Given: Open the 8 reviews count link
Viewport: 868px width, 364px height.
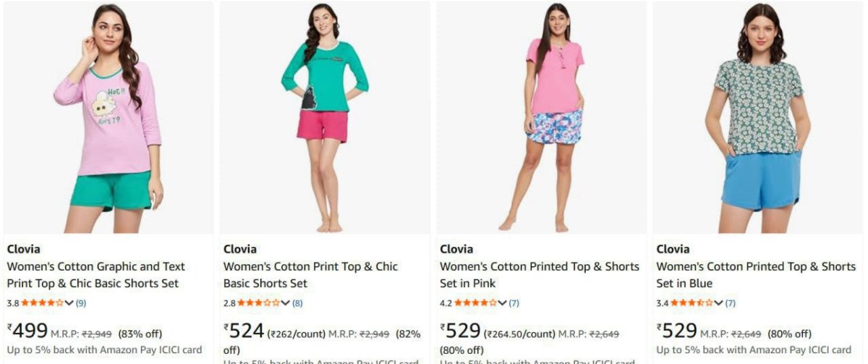Looking at the screenshot, I should 297,302.
